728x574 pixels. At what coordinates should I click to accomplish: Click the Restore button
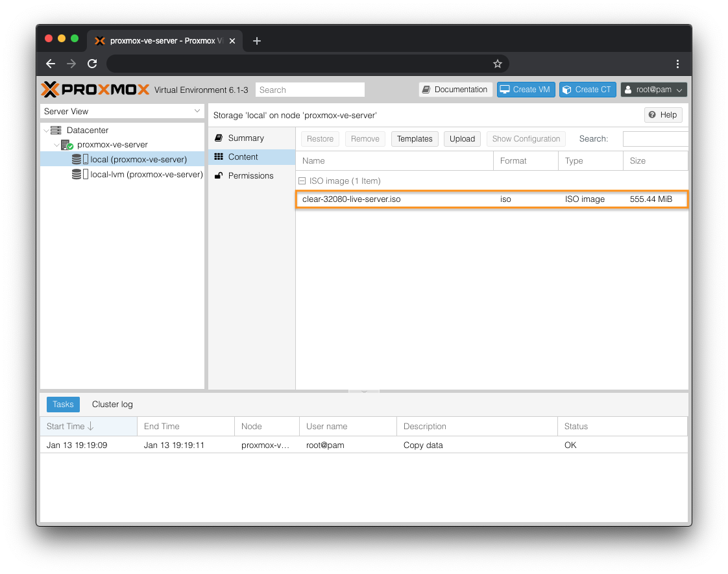(x=320, y=139)
